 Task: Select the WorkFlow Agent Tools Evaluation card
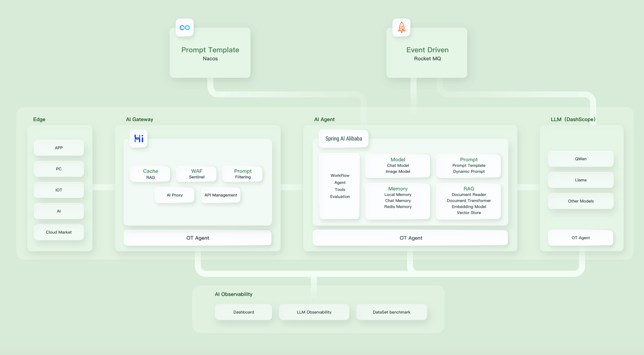click(339, 186)
